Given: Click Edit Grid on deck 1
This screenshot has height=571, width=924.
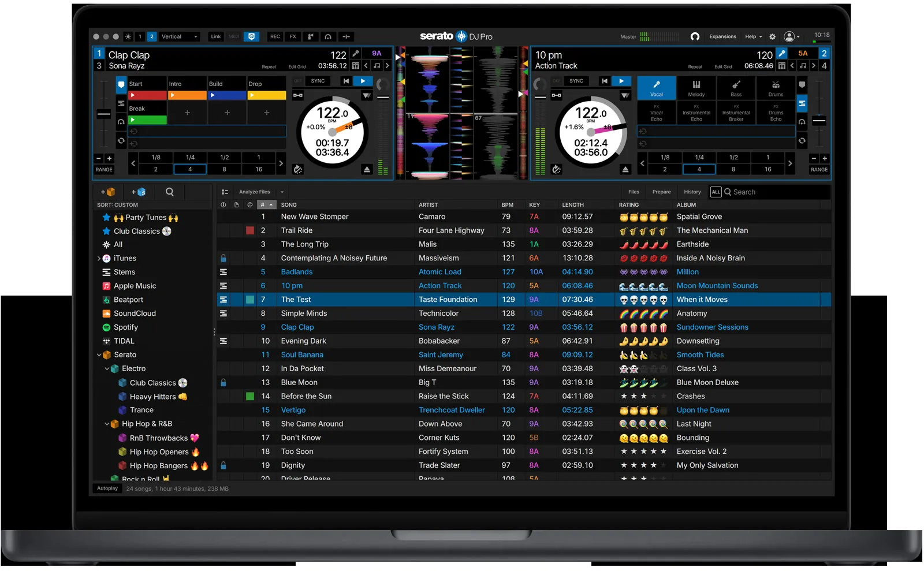Looking at the screenshot, I should click(297, 67).
